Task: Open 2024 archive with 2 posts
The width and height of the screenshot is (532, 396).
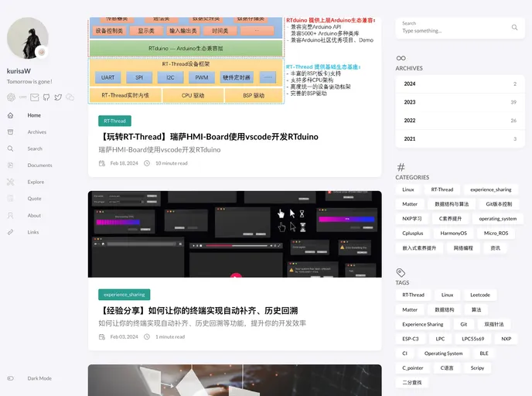Action: [x=459, y=84]
